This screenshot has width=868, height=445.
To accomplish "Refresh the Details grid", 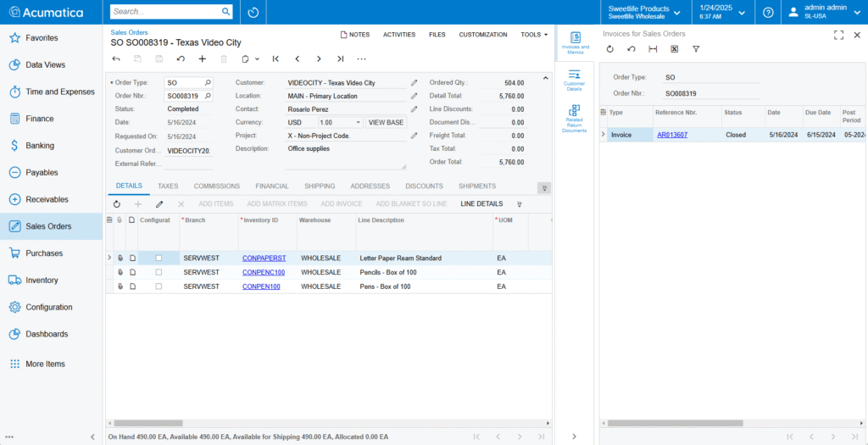I will [x=116, y=204].
